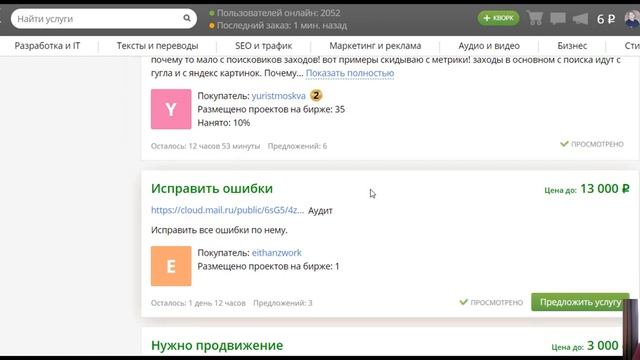Image resolution: width=640 pixels, height=360 pixels.
Task: Click Размещено проектов на бирже: 1
Action: click(x=268, y=266)
